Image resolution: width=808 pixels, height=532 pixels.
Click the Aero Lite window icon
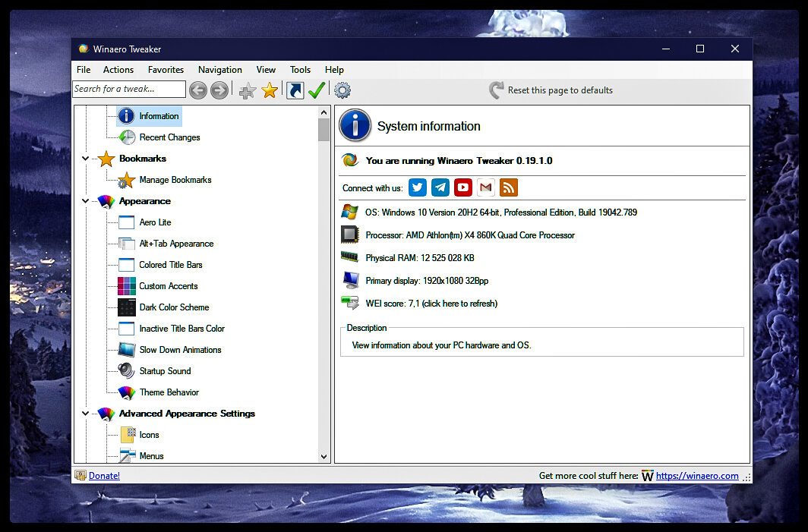click(127, 222)
